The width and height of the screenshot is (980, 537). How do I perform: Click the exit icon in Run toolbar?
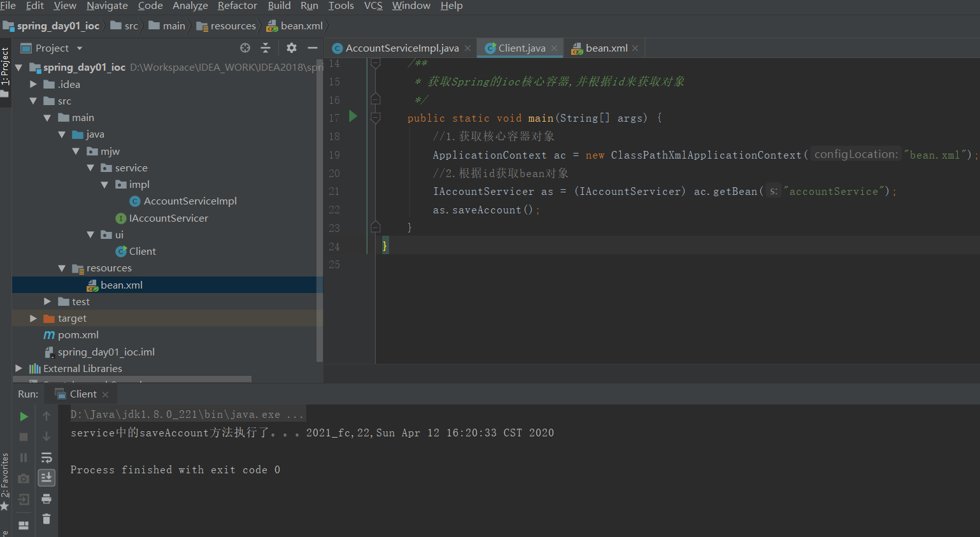[x=24, y=499]
